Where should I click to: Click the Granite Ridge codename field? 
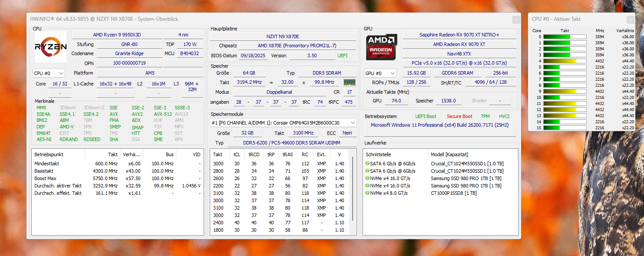coord(129,53)
